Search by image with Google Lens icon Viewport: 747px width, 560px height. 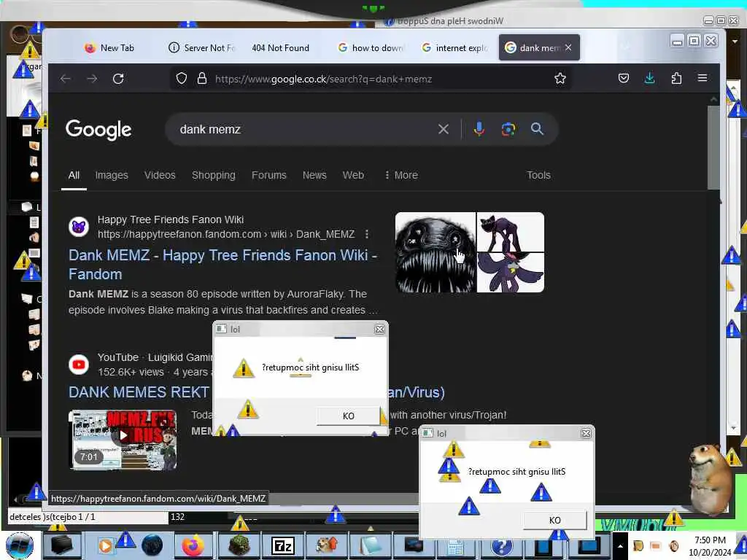508,129
